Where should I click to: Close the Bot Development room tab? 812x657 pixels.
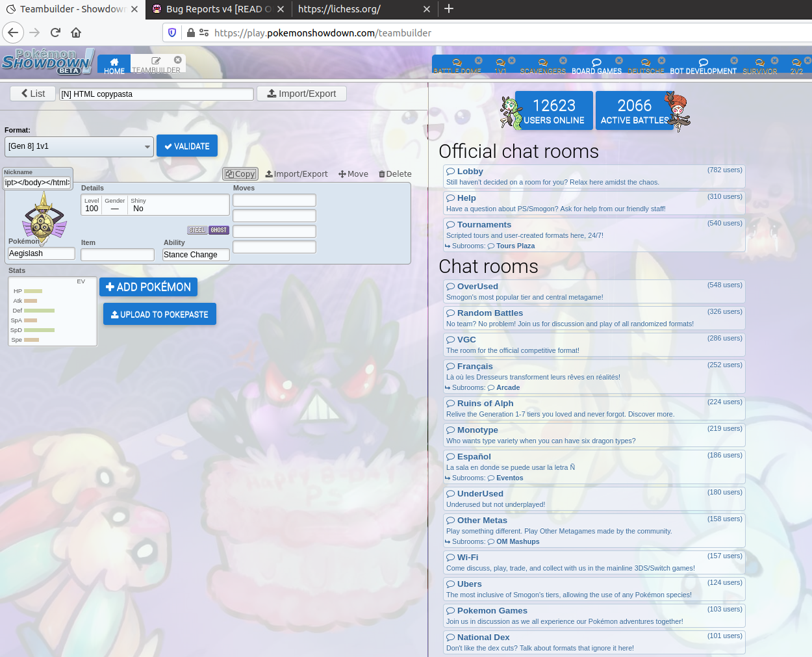(734, 60)
